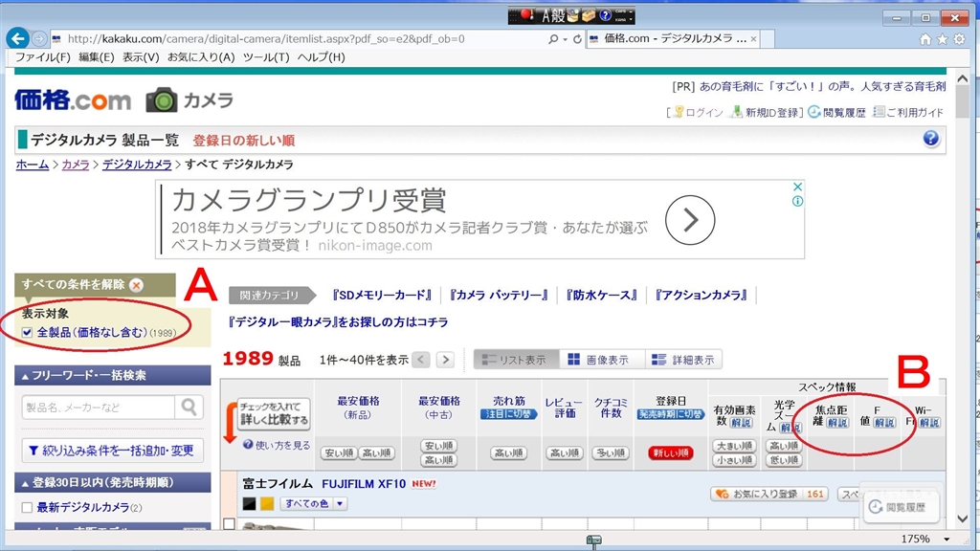Click the address bar search magnifier

click(x=553, y=38)
